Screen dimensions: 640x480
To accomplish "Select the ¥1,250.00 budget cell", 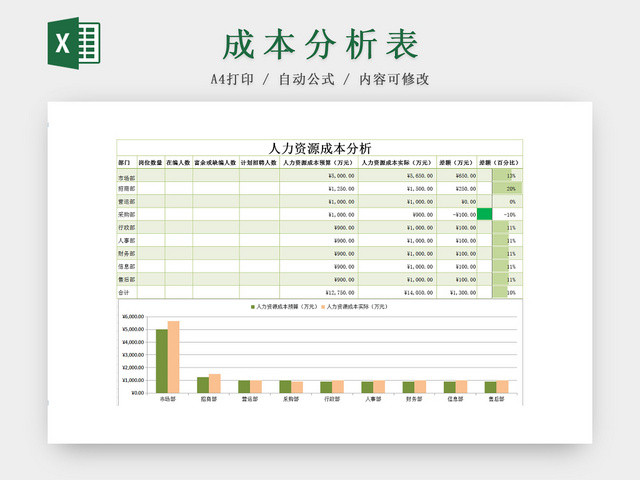I will point(319,189).
